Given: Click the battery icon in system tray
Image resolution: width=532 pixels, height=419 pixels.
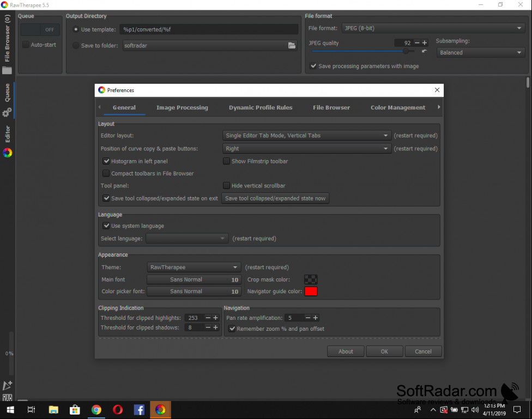Looking at the screenshot, I should [x=454, y=410].
